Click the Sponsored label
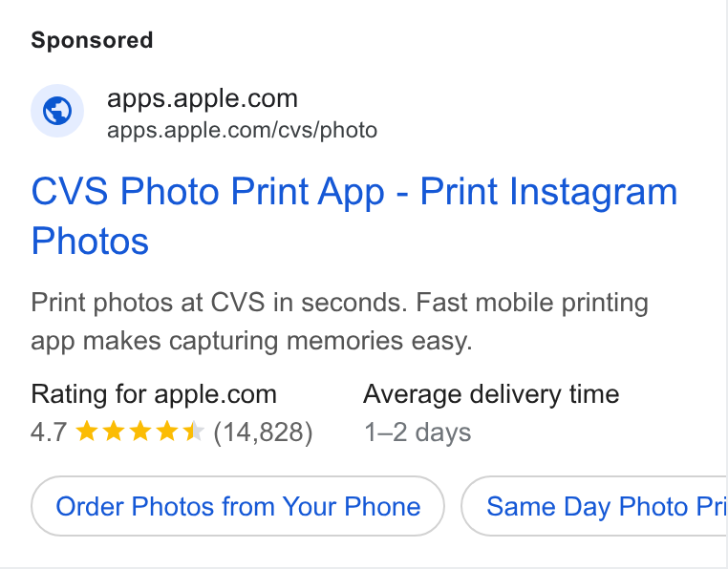 [x=92, y=40]
